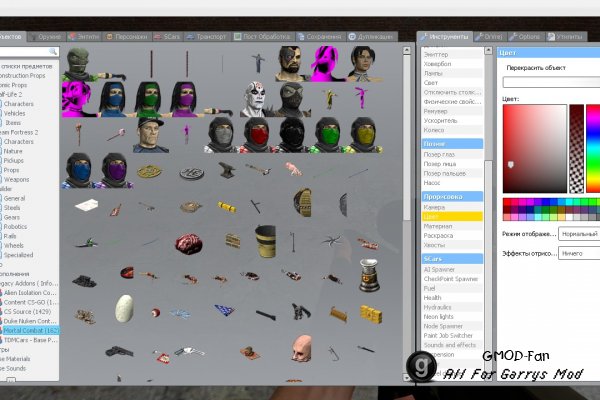Select the Позер лица tool
The height and width of the screenshot is (400, 600).
click(x=452, y=164)
